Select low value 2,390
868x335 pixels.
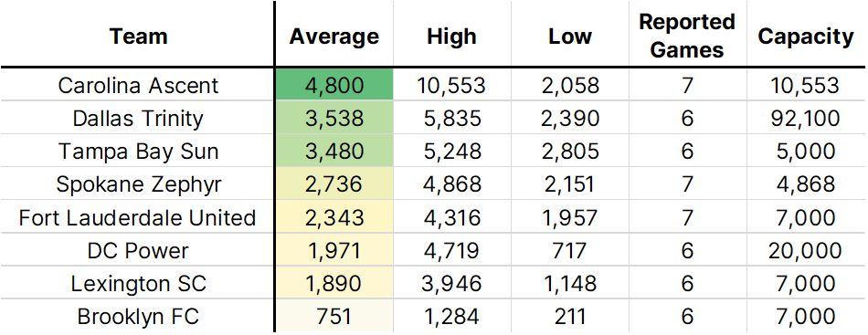[x=569, y=119]
